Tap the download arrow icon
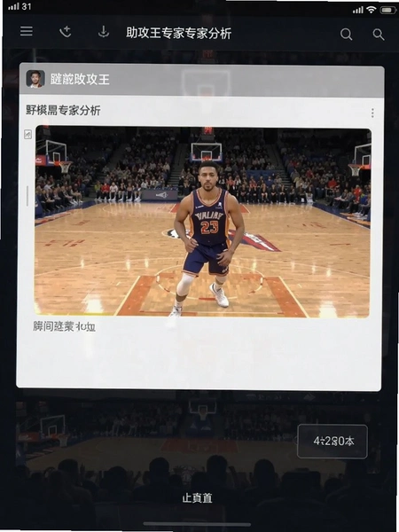399x532 pixels. point(104,32)
